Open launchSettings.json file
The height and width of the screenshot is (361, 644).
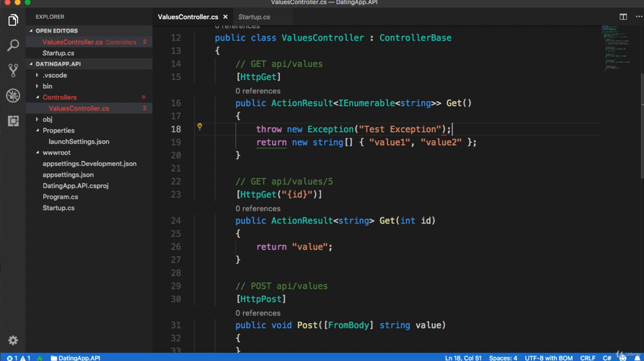coord(89,142)
